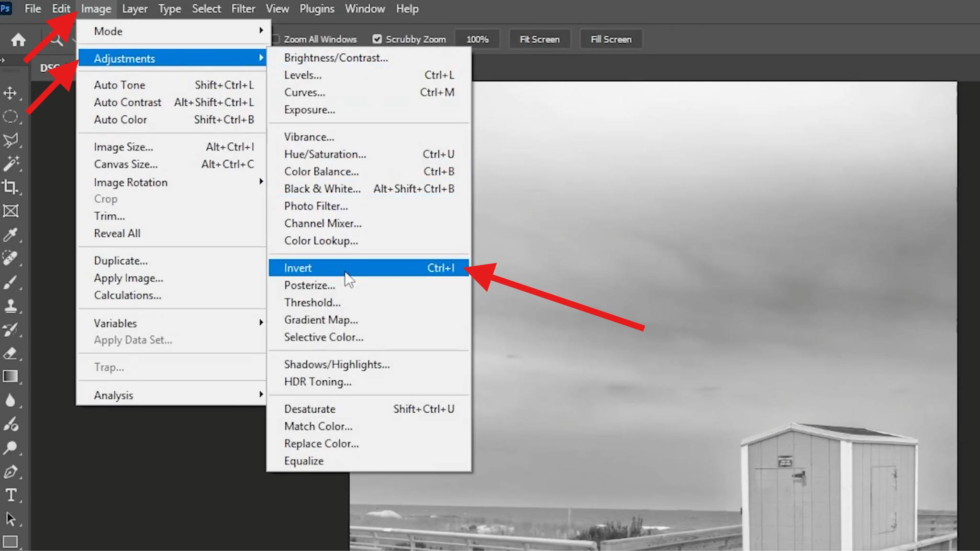Open Image Size dialog

coord(172,147)
